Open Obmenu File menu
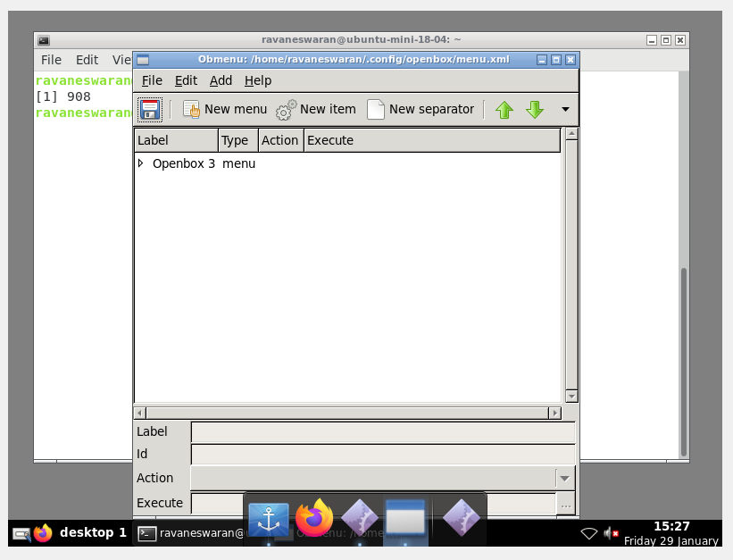 click(x=152, y=80)
